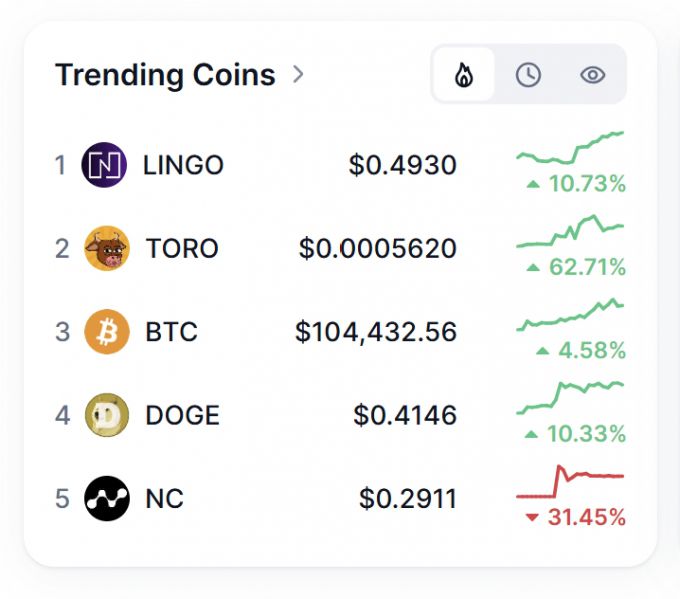Click the Dogecoin logo icon
The image size is (680, 599).
pos(107,415)
